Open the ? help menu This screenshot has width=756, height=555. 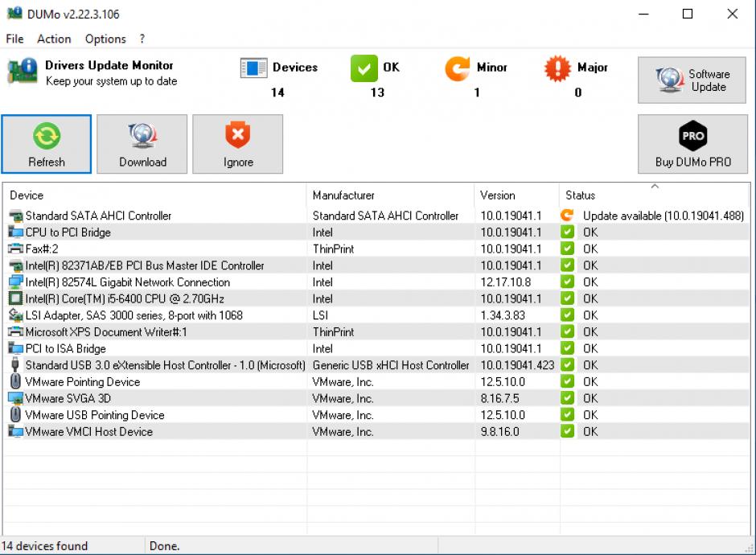pyautogui.click(x=142, y=39)
